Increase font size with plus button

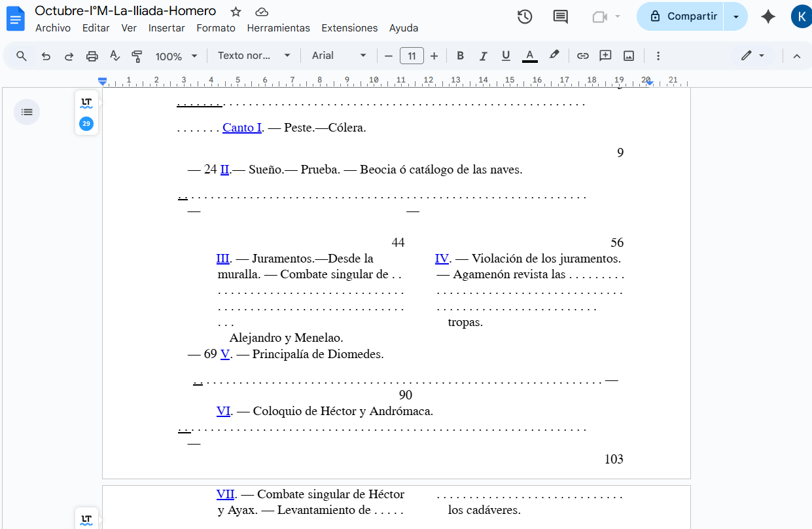tap(434, 56)
